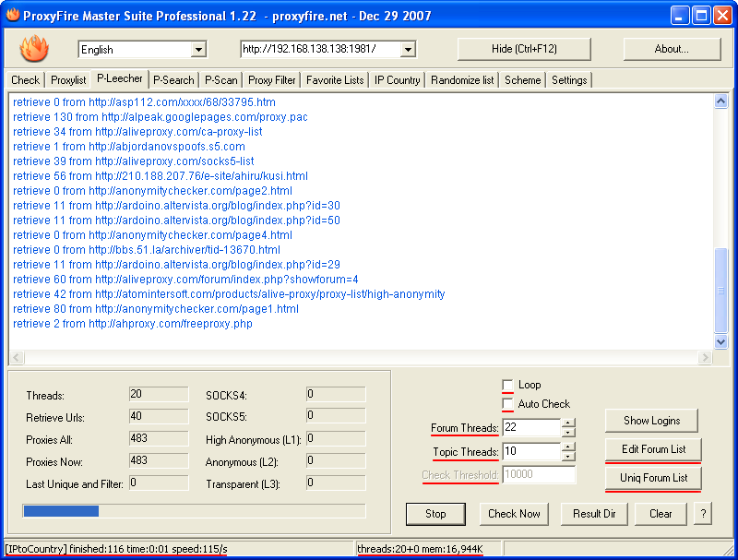The height and width of the screenshot is (560, 738).
Task: Click the horizontal scroll left arrow
Action: (x=17, y=358)
